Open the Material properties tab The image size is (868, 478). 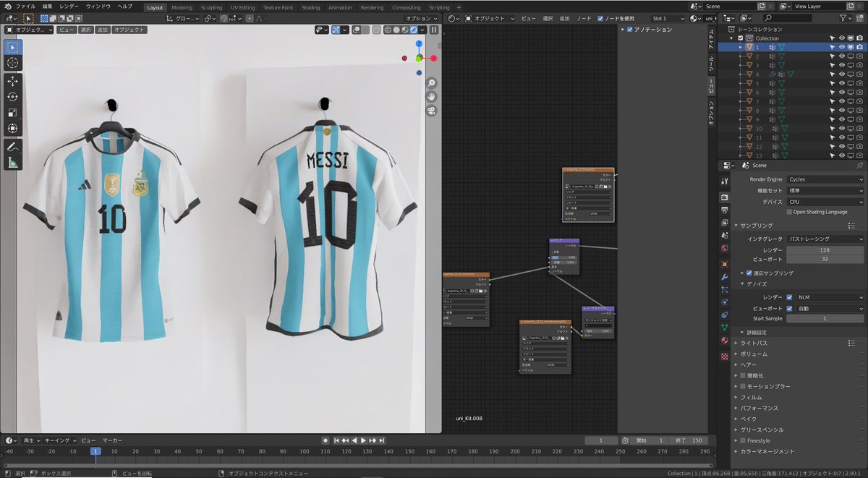pyautogui.click(x=724, y=340)
